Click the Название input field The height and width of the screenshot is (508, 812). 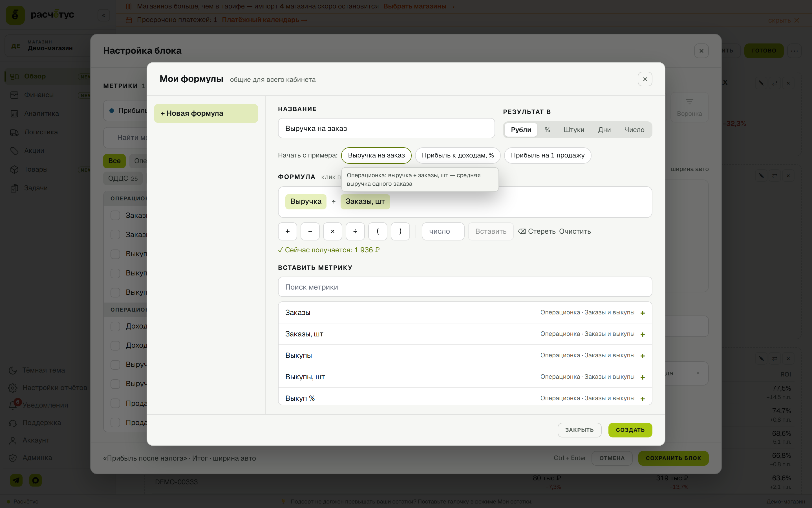[386, 128]
